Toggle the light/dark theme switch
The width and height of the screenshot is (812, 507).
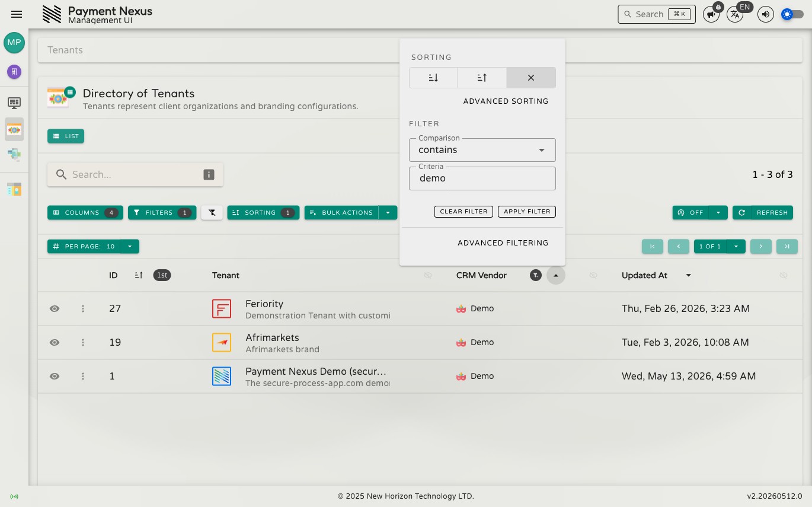pos(792,14)
